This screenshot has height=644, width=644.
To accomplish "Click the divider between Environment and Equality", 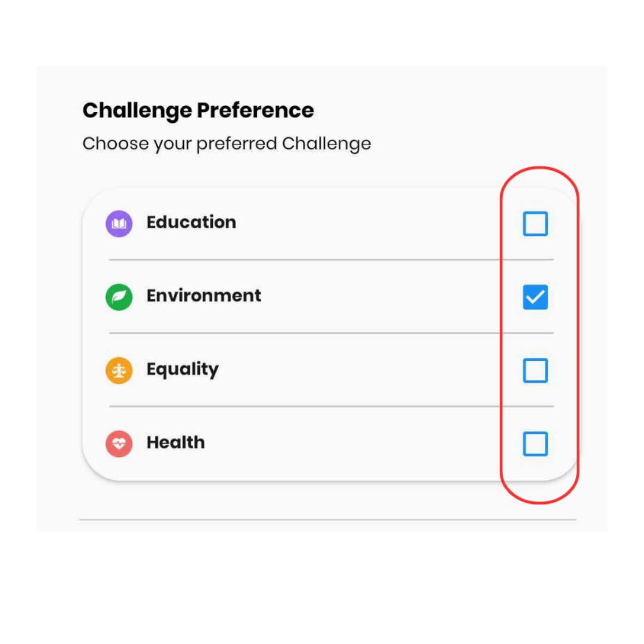I will (332, 333).
